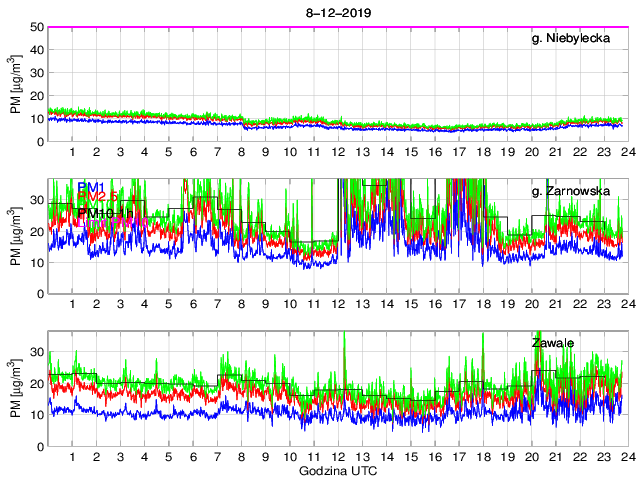
Task: Click hour 24 tick under the middle plot
Action: (x=624, y=304)
